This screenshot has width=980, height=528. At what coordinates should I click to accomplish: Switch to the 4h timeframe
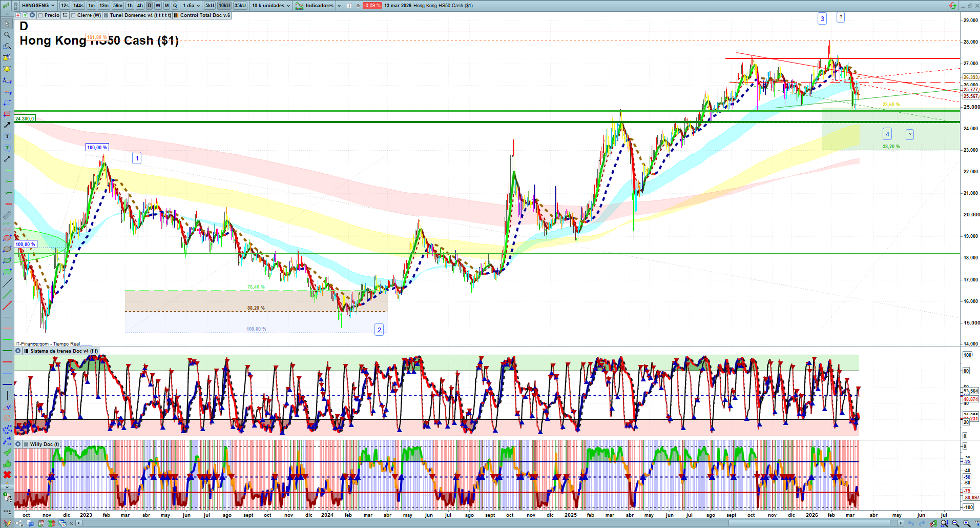pyautogui.click(x=140, y=6)
